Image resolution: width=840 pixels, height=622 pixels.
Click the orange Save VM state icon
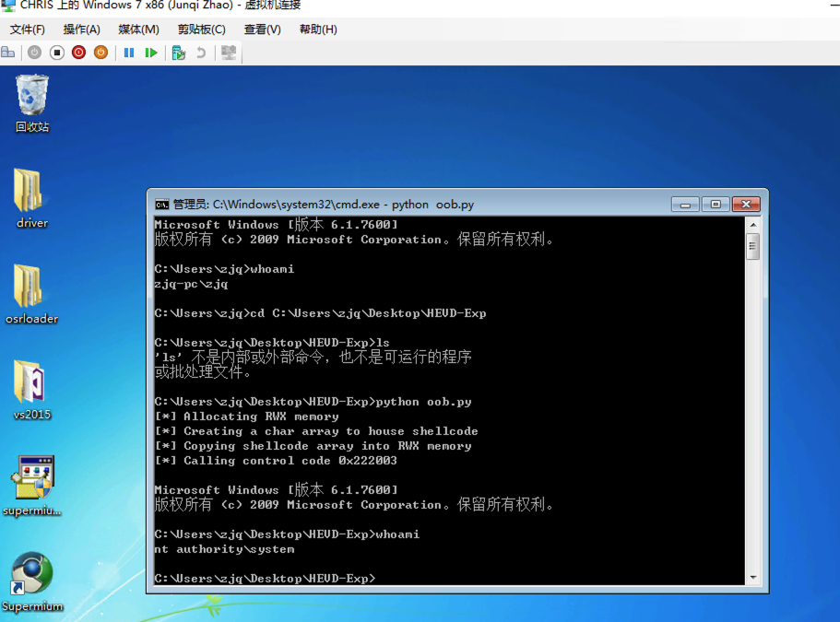coord(101,53)
